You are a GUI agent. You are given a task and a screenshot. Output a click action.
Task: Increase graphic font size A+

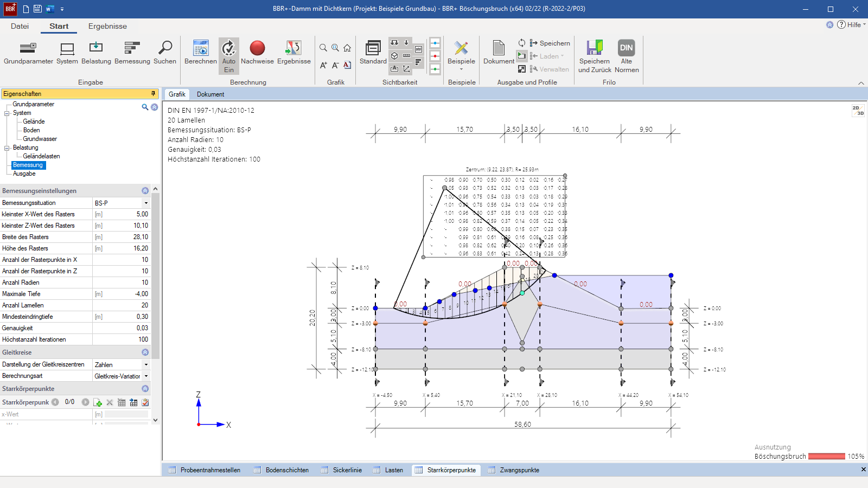click(x=323, y=65)
